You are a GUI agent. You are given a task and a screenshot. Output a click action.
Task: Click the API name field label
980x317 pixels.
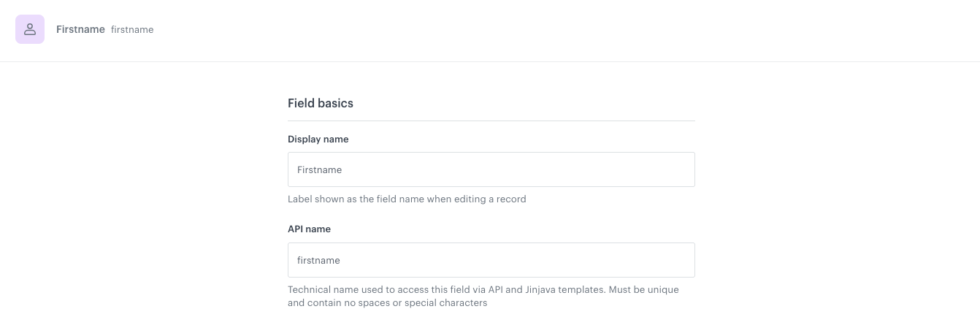(309, 229)
